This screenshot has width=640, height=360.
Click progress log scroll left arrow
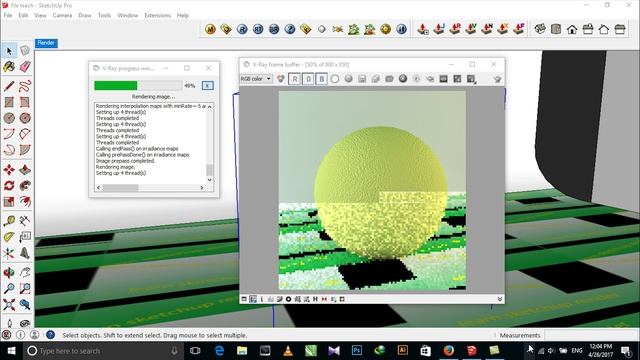[98, 188]
